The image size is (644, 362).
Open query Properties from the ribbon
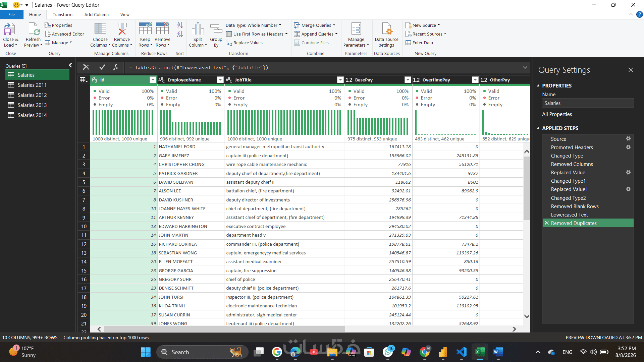point(58,25)
